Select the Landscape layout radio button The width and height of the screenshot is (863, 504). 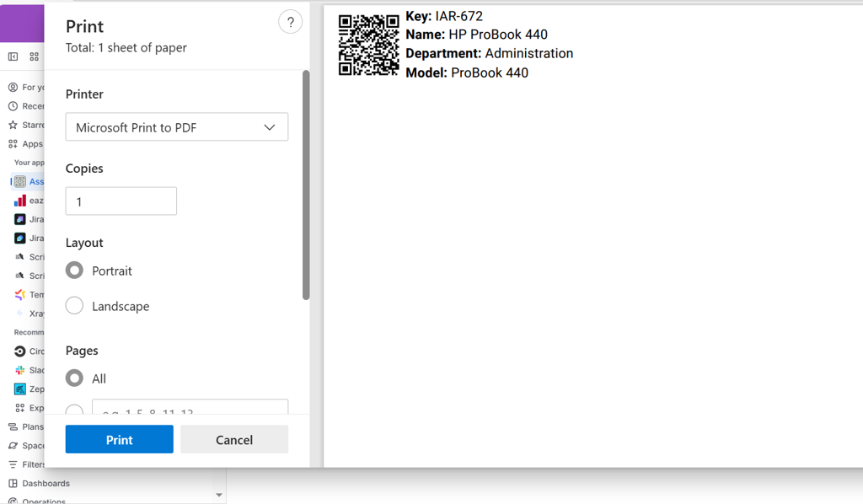click(x=74, y=305)
